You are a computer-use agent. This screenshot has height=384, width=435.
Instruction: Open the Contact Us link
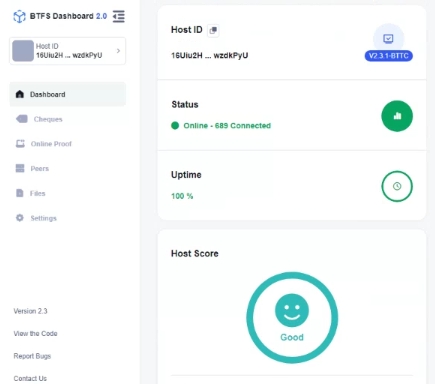point(30,378)
